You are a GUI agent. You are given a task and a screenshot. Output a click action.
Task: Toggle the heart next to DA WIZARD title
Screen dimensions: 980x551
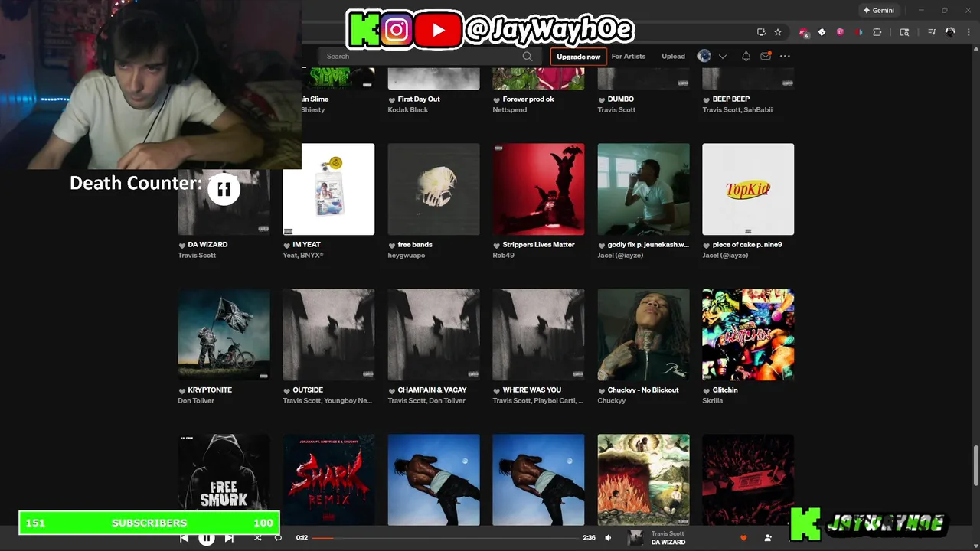[182, 245]
